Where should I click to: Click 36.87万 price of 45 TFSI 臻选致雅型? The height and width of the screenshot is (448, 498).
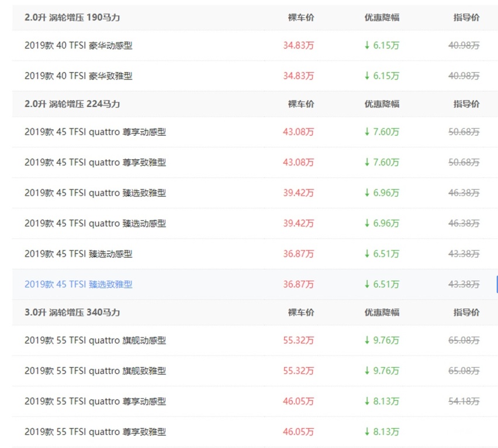point(299,284)
